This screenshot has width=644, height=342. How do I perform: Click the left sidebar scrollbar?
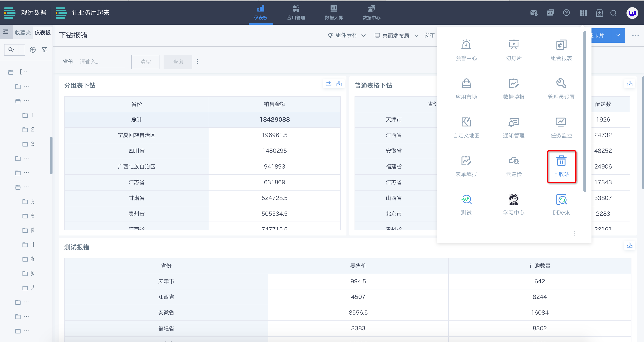click(51, 155)
